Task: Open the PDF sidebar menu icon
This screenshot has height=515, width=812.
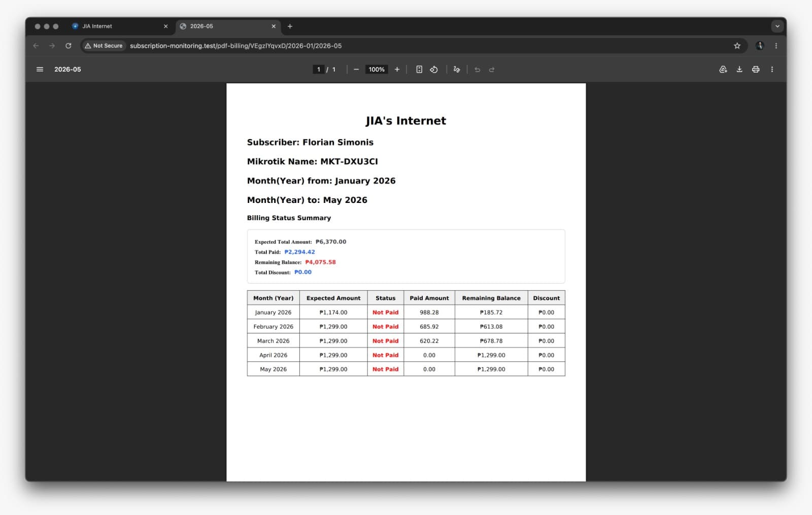Action: pyautogui.click(x=40, y=70)
